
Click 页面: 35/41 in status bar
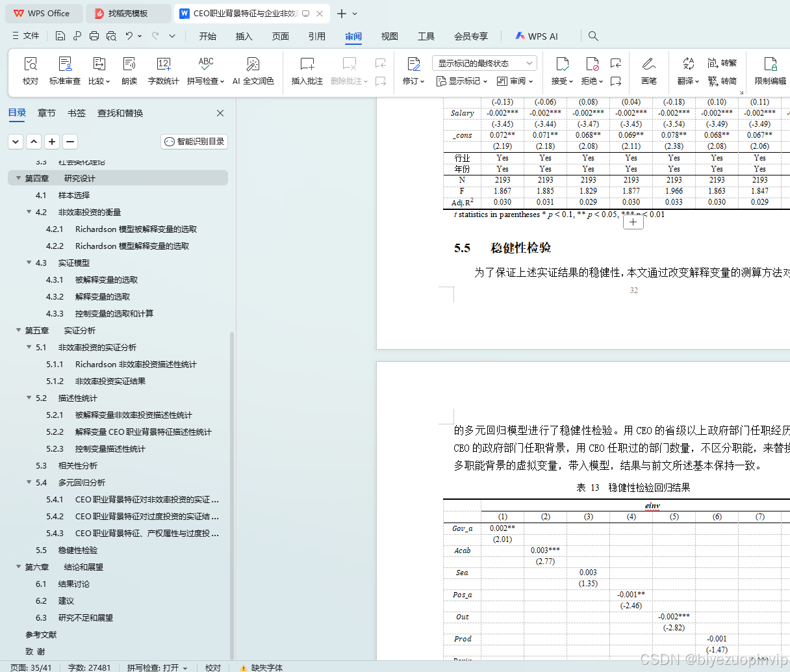(31, 667)
